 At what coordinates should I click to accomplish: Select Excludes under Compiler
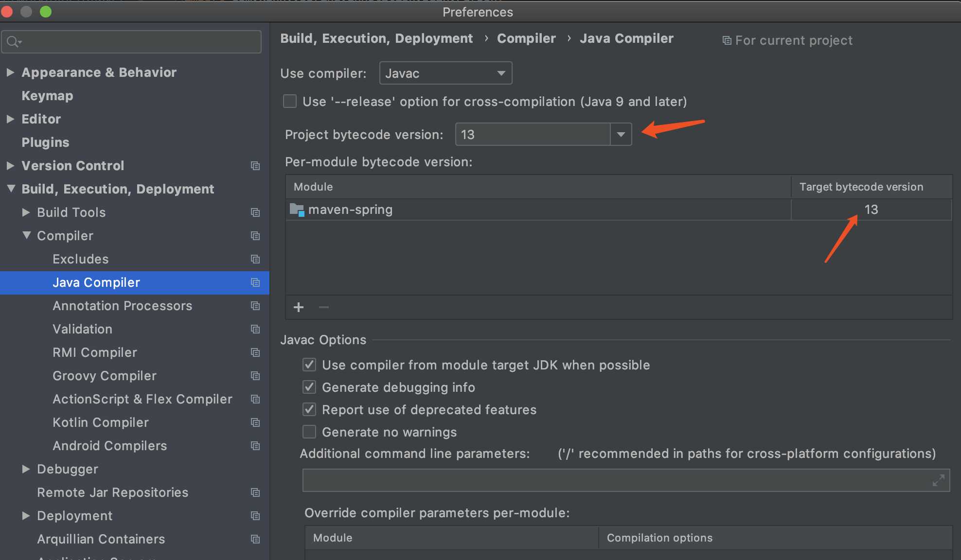[x=80, y=259]
